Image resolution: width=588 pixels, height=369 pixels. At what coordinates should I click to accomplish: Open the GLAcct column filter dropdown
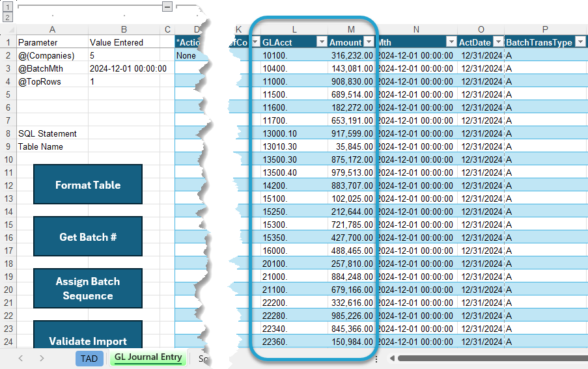click(x=322, y=42)
